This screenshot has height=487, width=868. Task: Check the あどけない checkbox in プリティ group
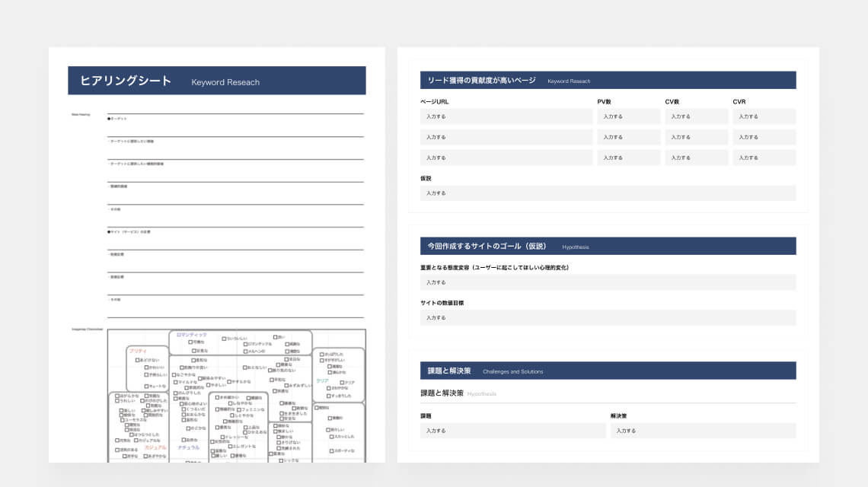[137, 360]
